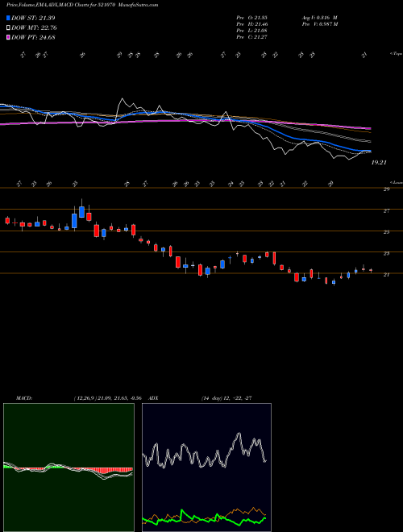Click the 21 price axis label
Screen dimensions: 403x532
coord(386,275)
